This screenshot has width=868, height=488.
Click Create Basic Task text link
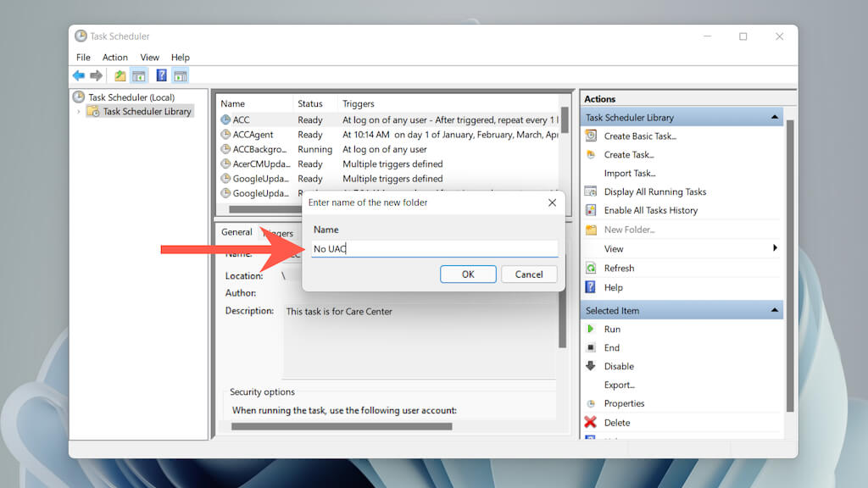640,136
